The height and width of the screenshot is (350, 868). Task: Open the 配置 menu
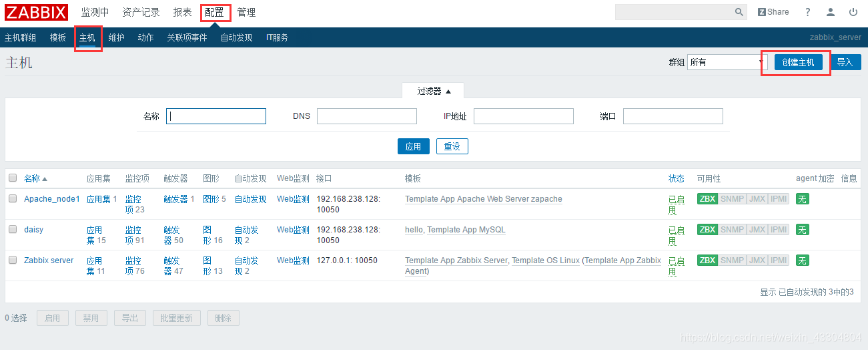click(x=214, y=12)
